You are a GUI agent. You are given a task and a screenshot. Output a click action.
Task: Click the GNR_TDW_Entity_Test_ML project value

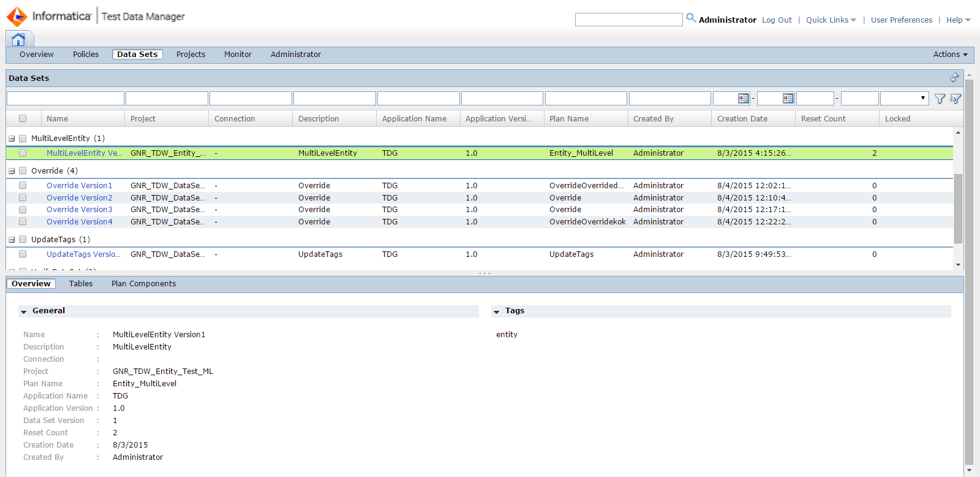coord(163,372)
